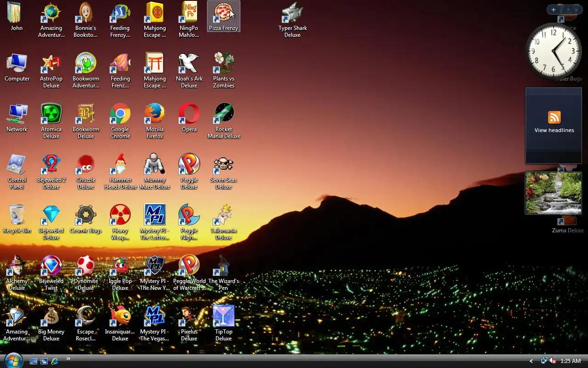
Task: Click Switch Between Windows quick launch icon
Action: 44,361
